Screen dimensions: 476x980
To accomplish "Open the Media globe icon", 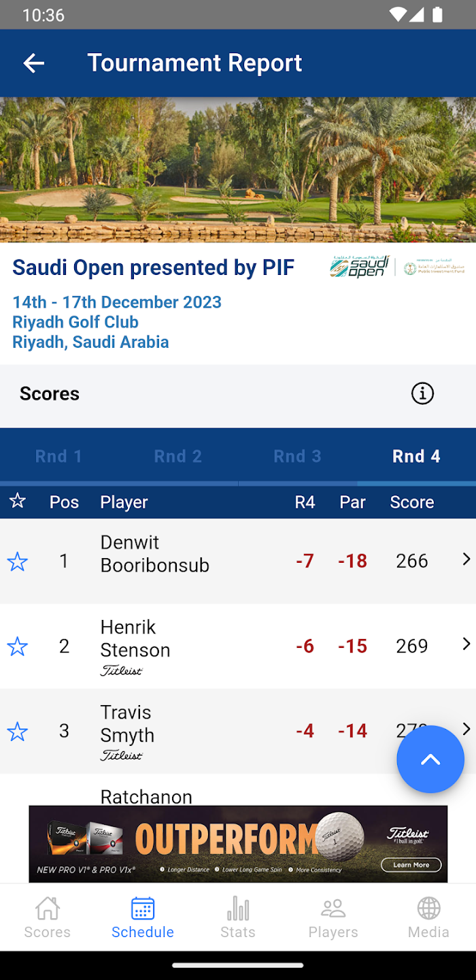I will 428,908.
